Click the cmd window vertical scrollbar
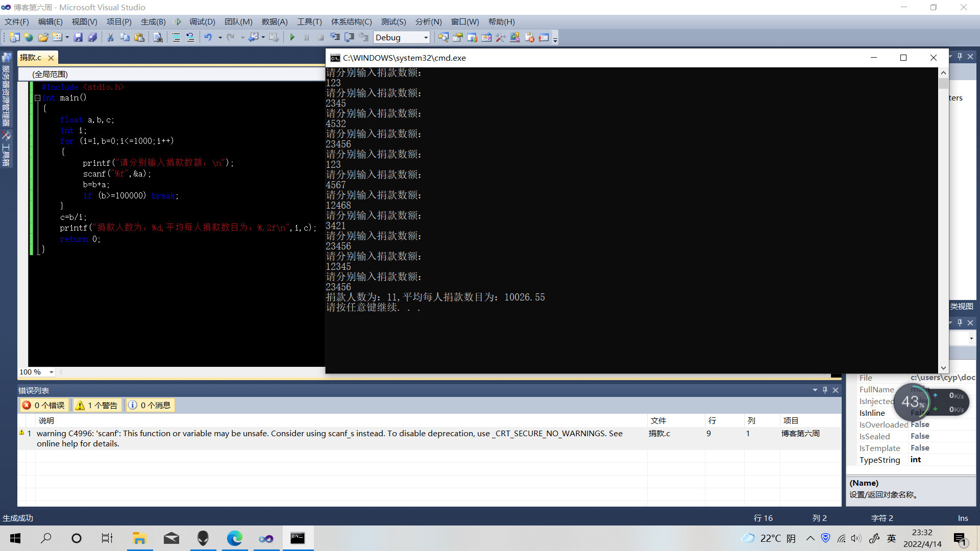Image resolution: width=980 pixels, height=551 pixels. 943,219
